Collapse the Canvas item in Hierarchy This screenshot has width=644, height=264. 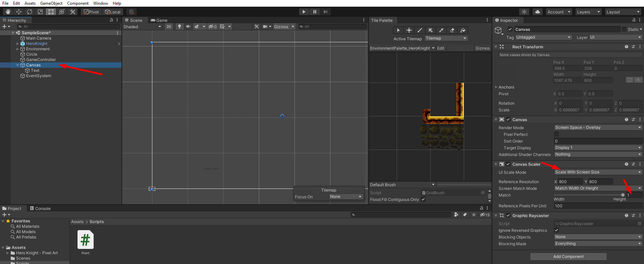pos(17,65)
